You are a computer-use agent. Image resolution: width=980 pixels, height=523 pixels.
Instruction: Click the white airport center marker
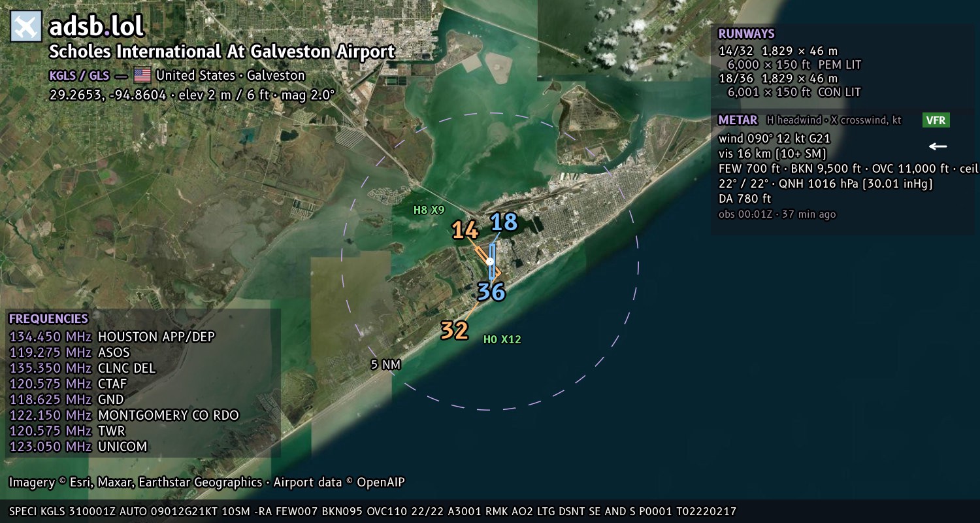pos(490,261)
